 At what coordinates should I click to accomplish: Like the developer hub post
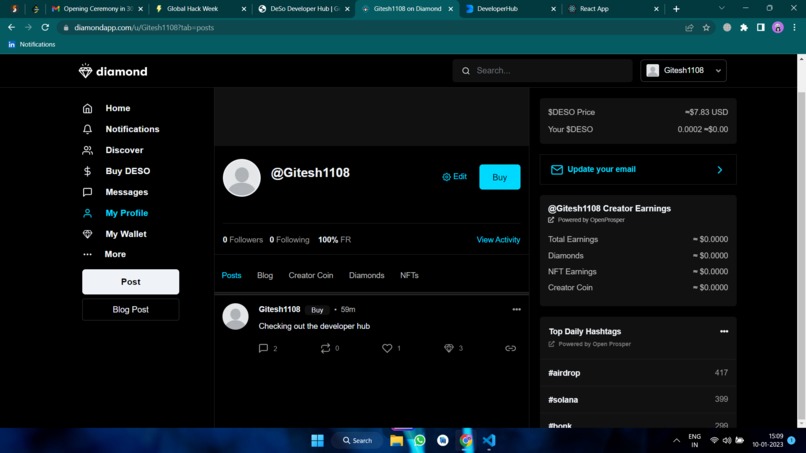tap(387, 348)
